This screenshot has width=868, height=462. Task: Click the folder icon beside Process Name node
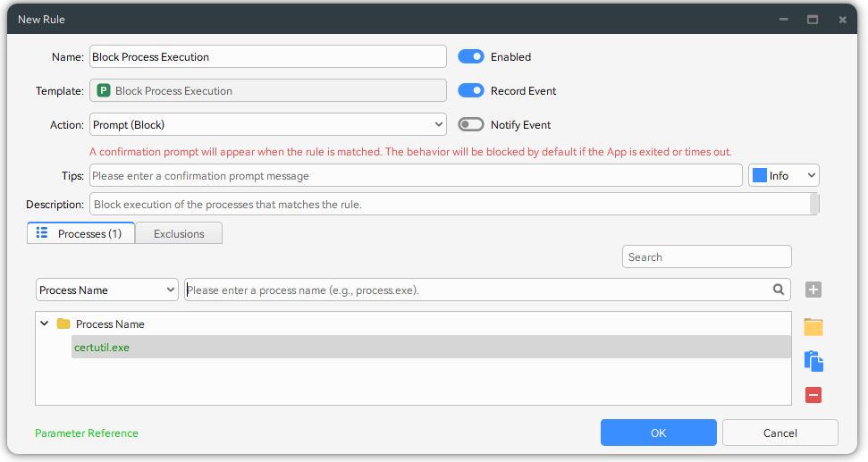tap(63, 324)
